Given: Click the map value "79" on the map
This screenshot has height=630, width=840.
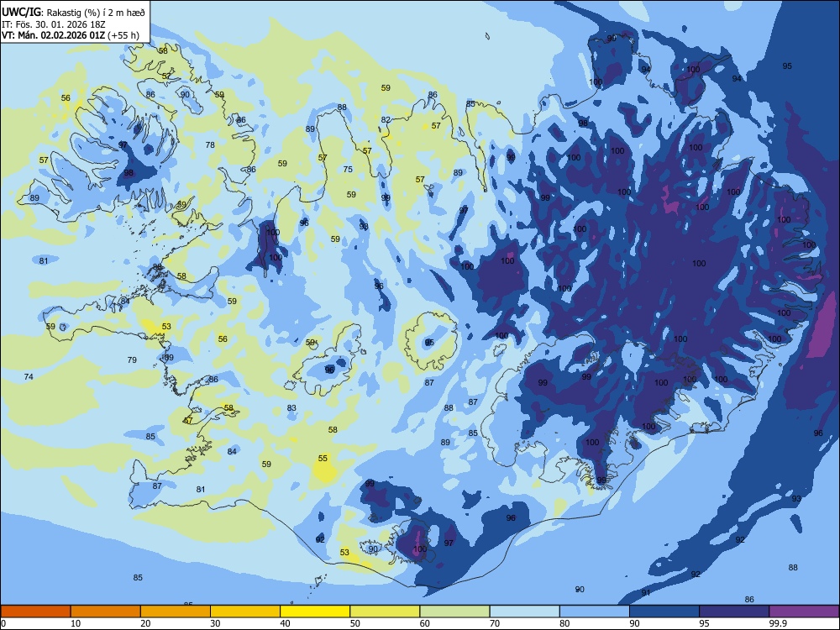Looking at the screenshot, I should [132, 360].
